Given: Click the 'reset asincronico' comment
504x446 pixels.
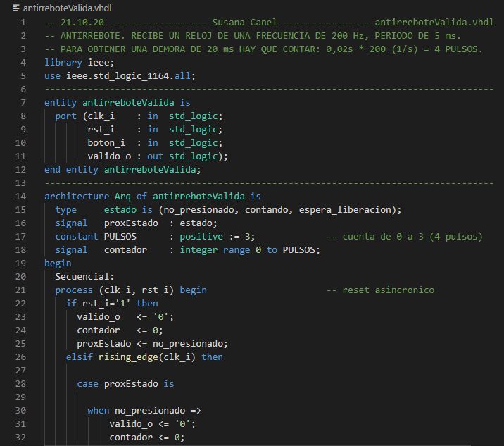Looking at the screenshot, I should click(388, 290).
